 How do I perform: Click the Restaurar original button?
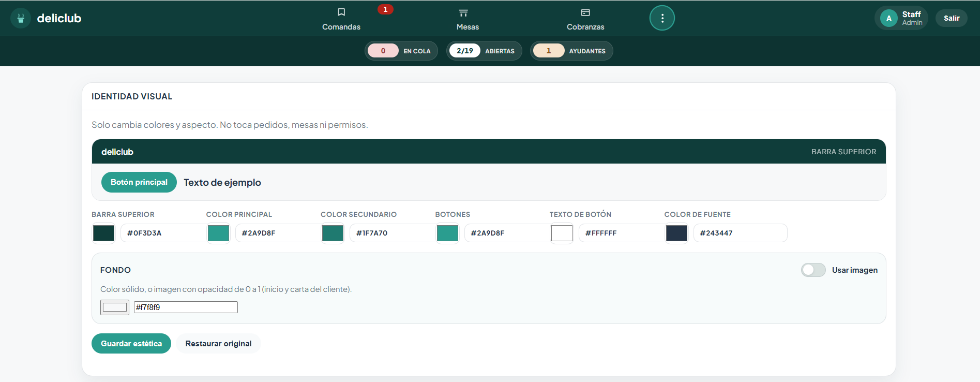tap(218, 344)
